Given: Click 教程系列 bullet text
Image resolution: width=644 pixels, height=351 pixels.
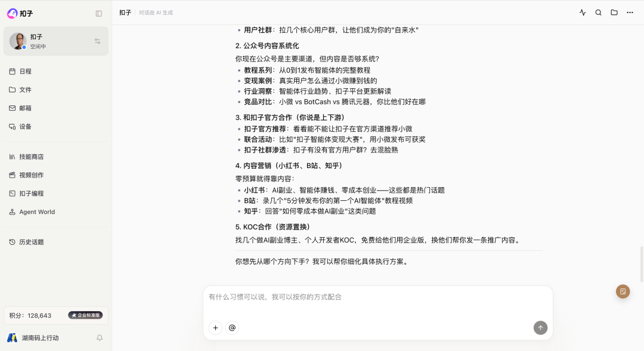Looking at the screenshot, I should point(307,70).
